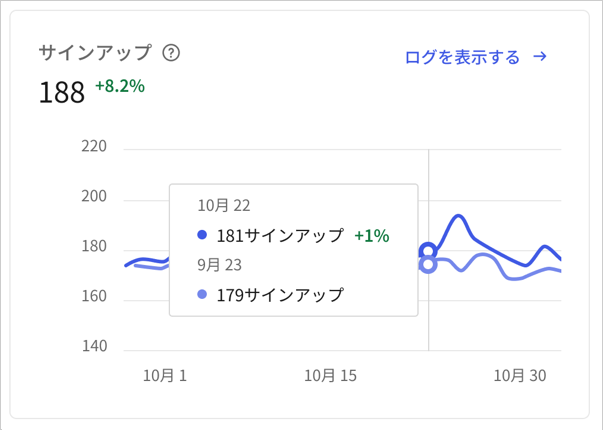Select the dark blue data point on 10月 22
Viewport: 603px width, 430px height.
(428, 252)
